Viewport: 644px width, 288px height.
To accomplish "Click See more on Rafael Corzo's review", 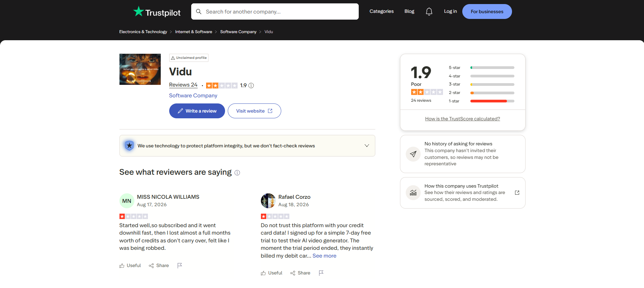I will (x=325, y=256).
